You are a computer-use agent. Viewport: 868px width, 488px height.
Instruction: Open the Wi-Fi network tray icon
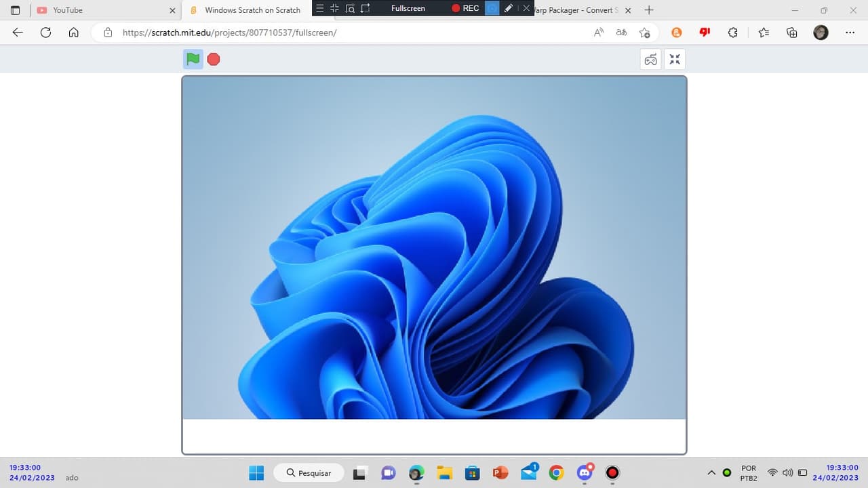pyautogui.click(x=772, y=472)
